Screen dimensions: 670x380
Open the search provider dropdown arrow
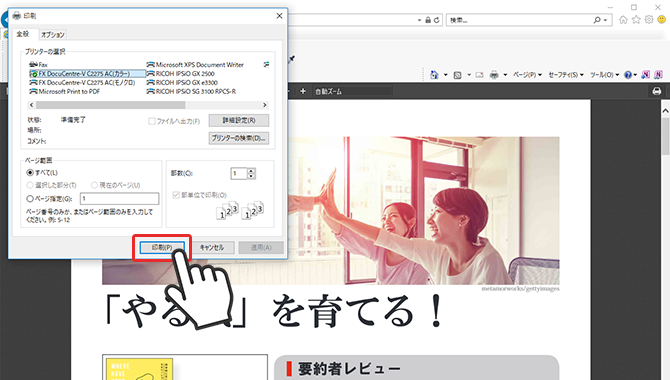click(x=605, y=20)
